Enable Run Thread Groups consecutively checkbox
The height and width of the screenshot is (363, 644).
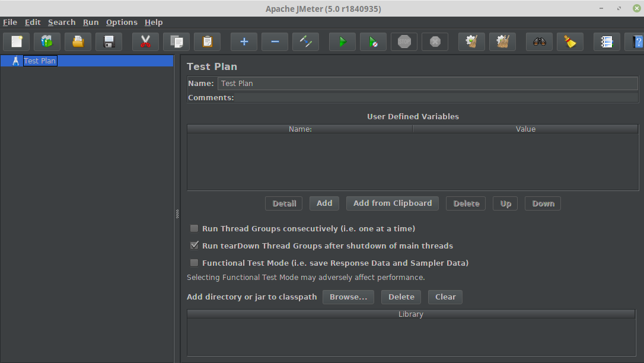click(195, 228)
